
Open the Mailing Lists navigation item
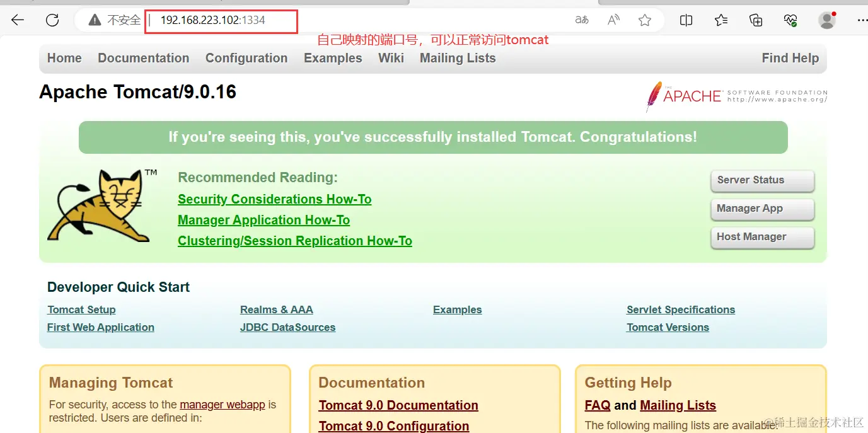coord(458,58)
